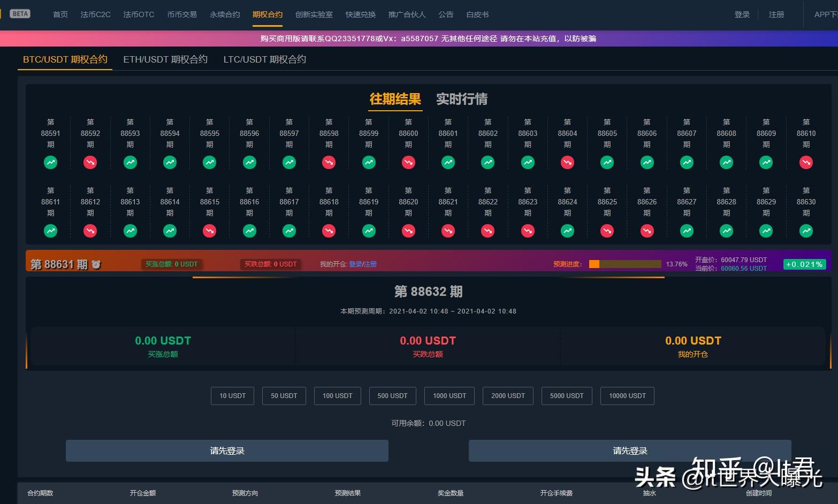
Task: Choose the 500 USDT amount button
Action: [392, 396]
